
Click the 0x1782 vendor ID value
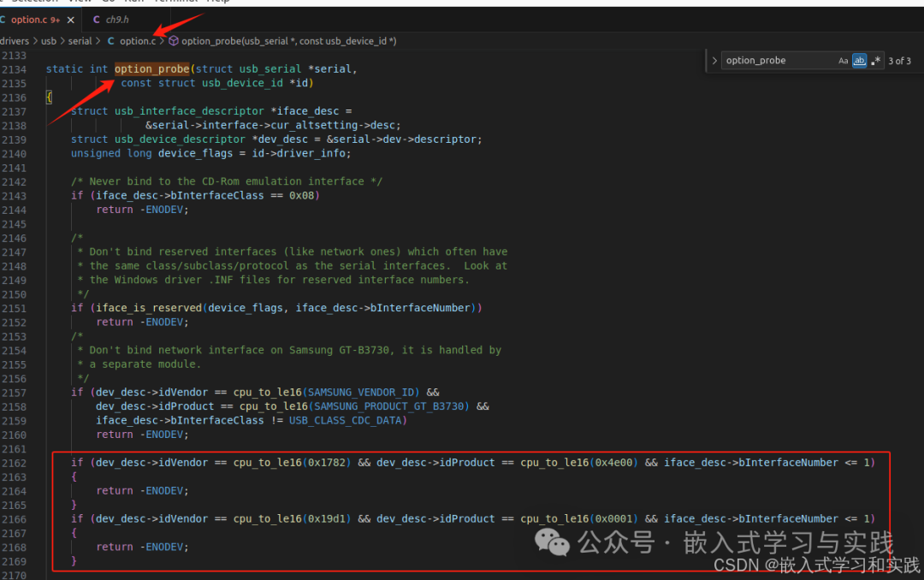pos(327,463)
